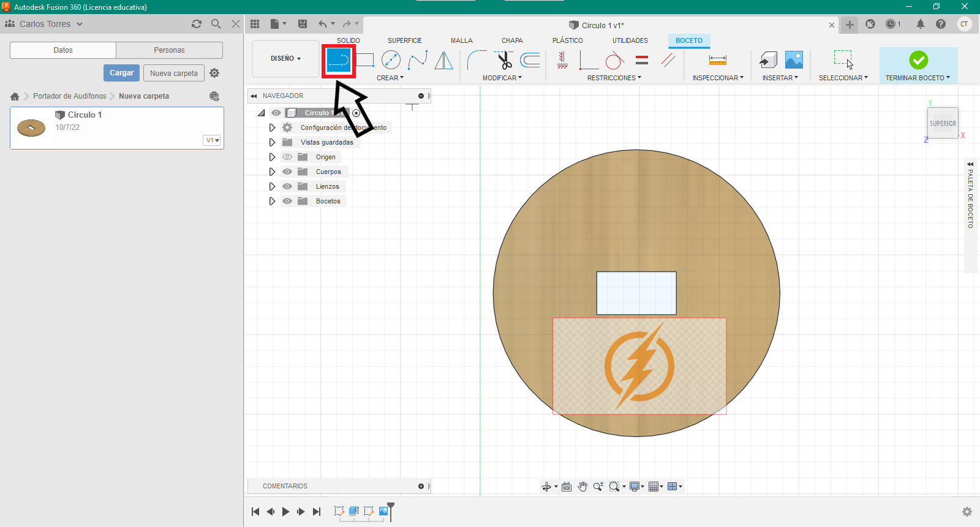Screen dimensions: 980x527
Task: Click the Insert Canvas image icon
Action: coord(794,60)
